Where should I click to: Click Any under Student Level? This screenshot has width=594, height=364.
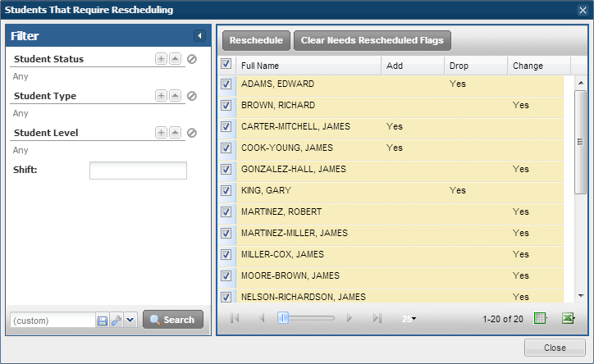click(21, 150)
